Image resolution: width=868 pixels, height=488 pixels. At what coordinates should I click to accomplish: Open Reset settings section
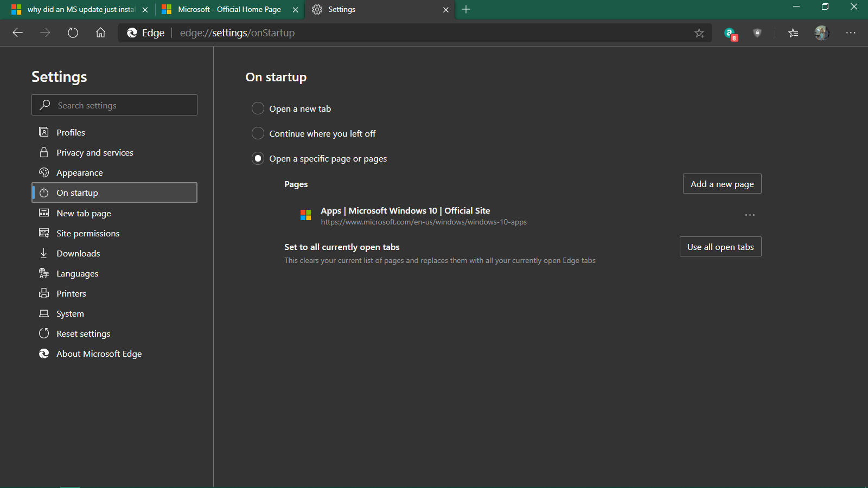coord(114,333)
